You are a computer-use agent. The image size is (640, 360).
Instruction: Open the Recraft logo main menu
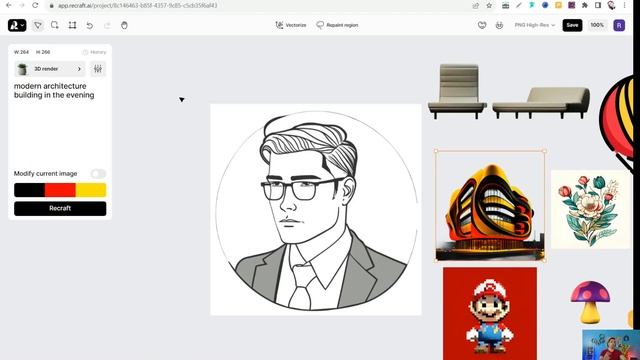click(x=17, y=25)
